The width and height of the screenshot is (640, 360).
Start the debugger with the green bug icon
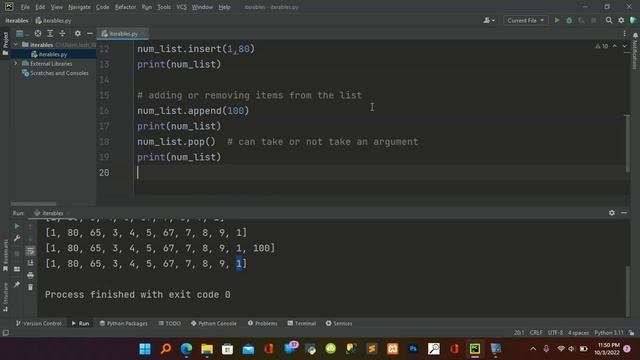(x=569, y=20)
